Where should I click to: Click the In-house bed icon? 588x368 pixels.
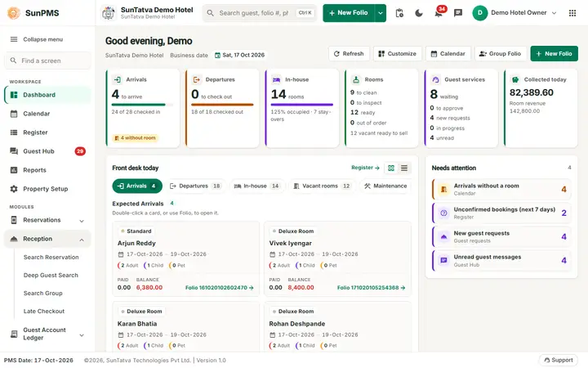pos(276,79)
